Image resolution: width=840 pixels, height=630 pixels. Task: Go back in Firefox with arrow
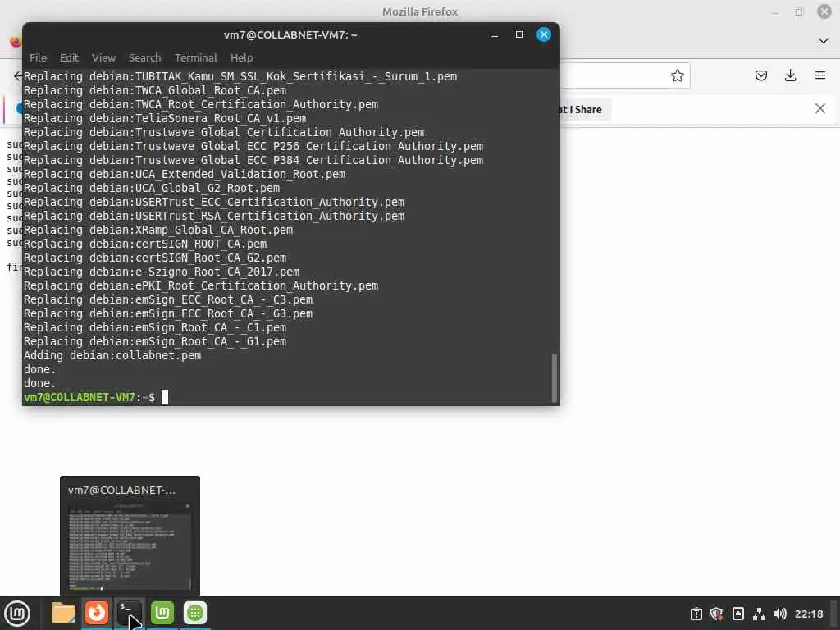tap(17, 75)
